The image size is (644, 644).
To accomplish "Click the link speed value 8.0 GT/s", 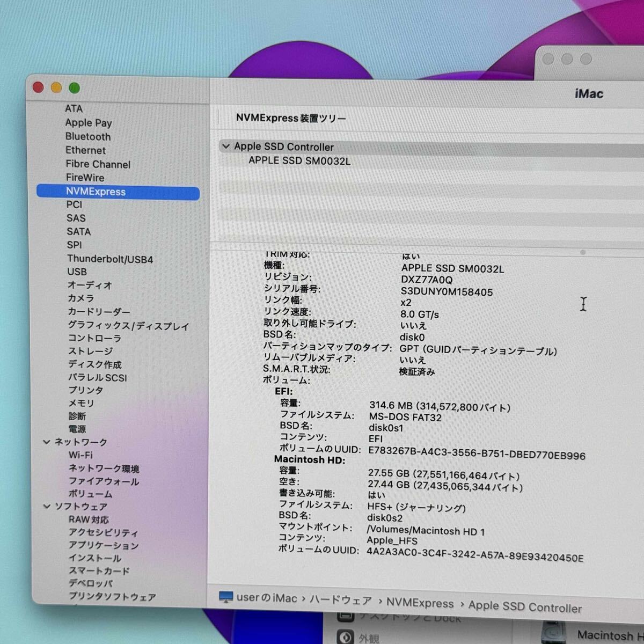I will (420, 314).
